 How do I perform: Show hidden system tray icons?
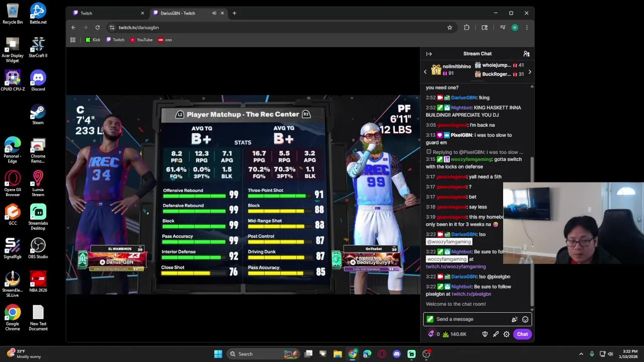click(581, 354)
